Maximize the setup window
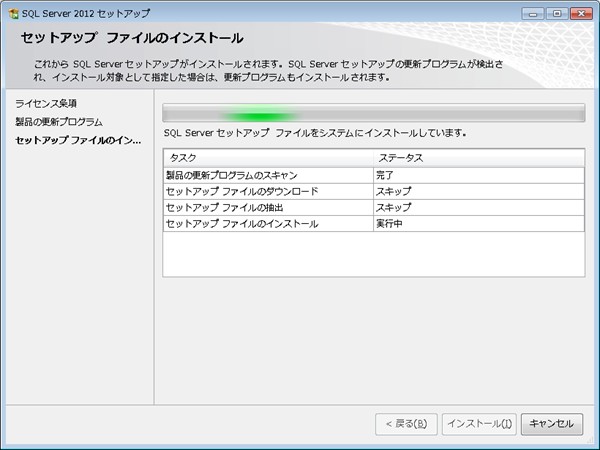The width and height of the screenshot is (600, 450). tap(557, 14)
